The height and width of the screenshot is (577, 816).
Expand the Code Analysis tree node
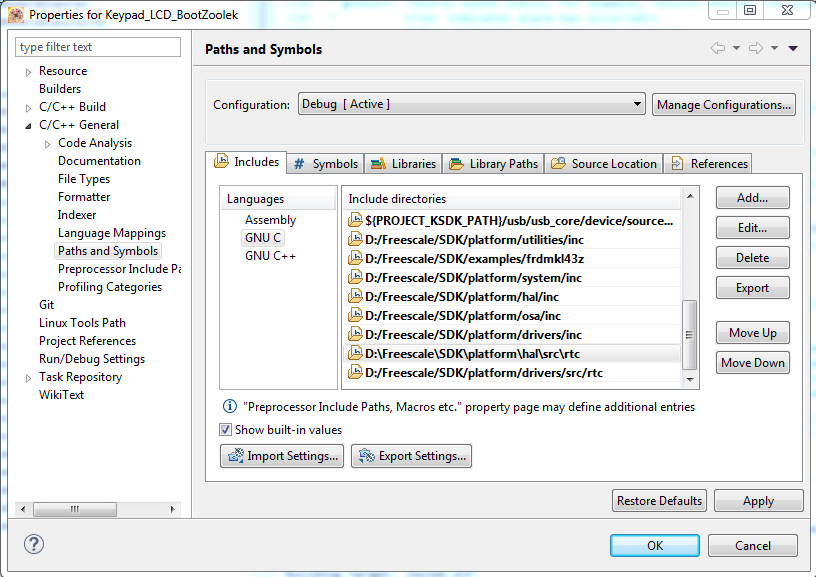[x=47, y=144]
